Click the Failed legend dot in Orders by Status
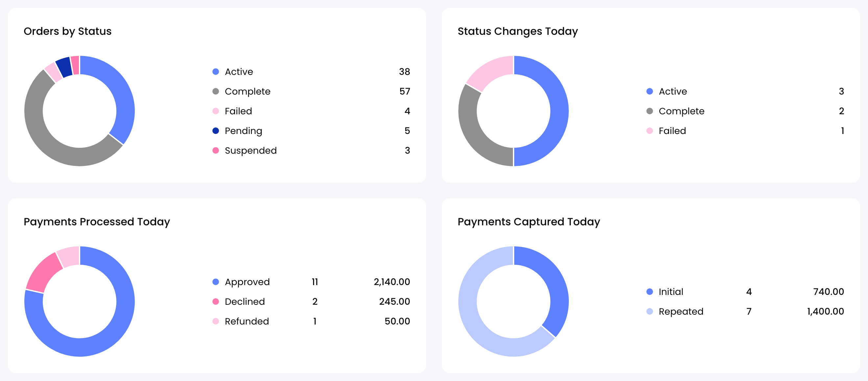868x381 pixels. pos(216,111)
